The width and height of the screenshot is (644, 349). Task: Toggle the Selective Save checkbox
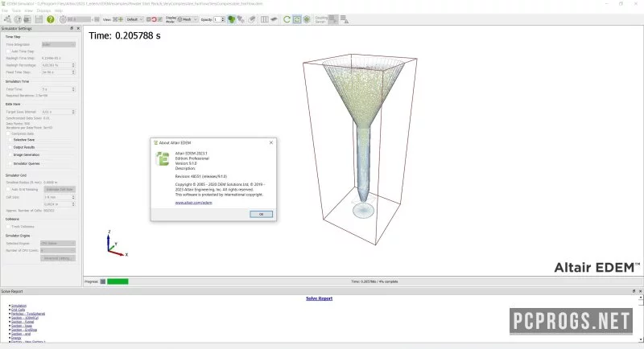pos(10,140)
